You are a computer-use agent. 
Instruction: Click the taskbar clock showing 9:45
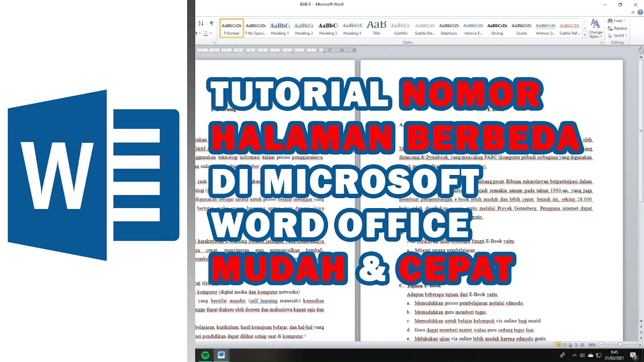[x=614, y=355]
